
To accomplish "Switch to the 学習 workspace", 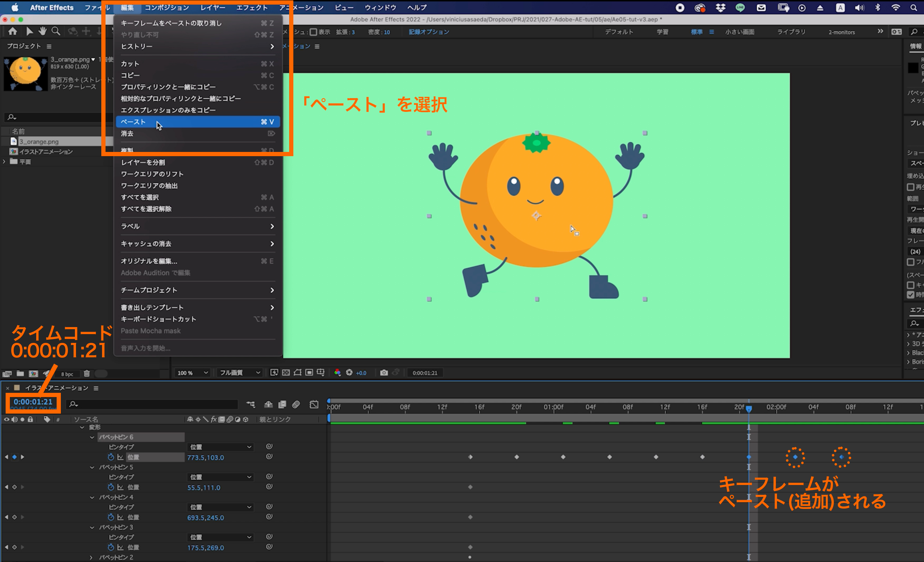I will [x=662, y=32].
